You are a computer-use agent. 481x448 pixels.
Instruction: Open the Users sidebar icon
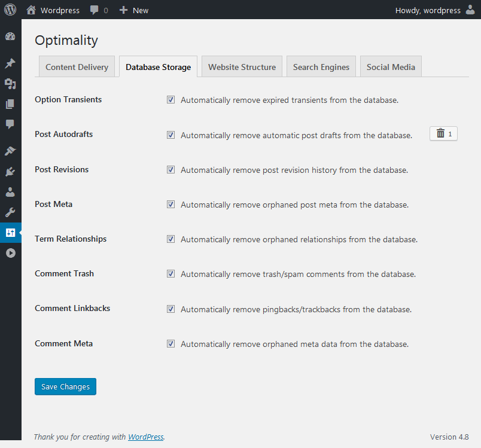tap(10, 192)
